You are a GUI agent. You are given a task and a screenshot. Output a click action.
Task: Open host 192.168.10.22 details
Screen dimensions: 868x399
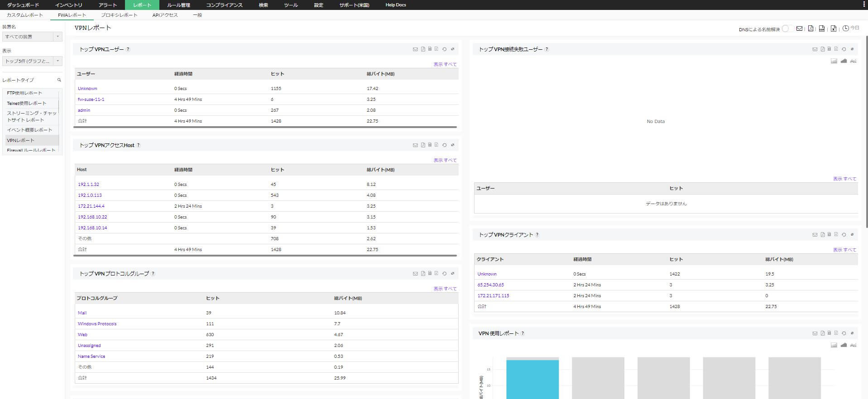[92, 217]
